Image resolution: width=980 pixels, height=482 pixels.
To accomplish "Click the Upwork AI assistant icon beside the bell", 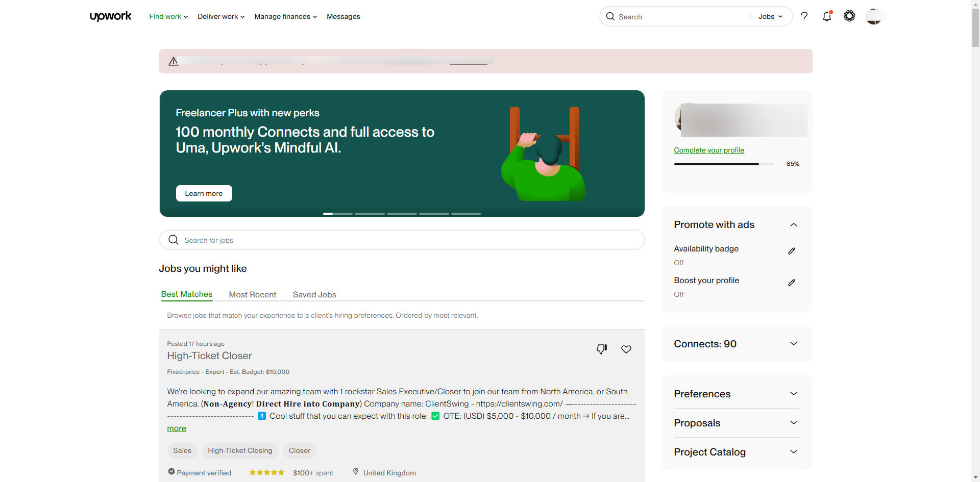I will pyautogui.click(x=849, y=16).
